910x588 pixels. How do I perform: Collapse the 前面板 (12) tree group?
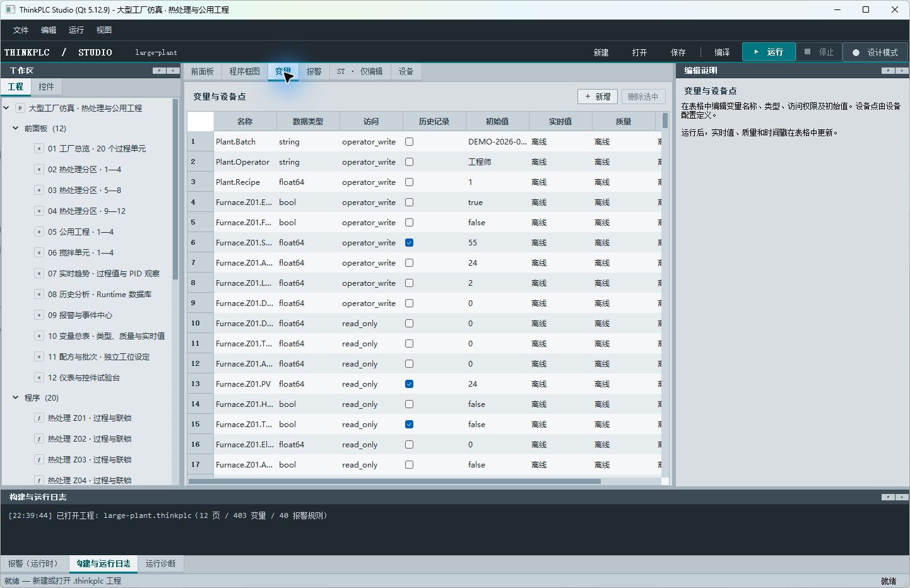(16, 129)
